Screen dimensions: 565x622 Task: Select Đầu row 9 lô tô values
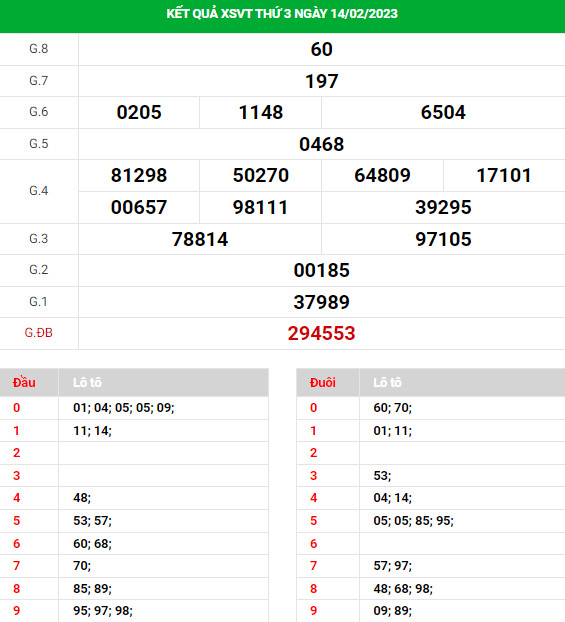pos(103,610)
